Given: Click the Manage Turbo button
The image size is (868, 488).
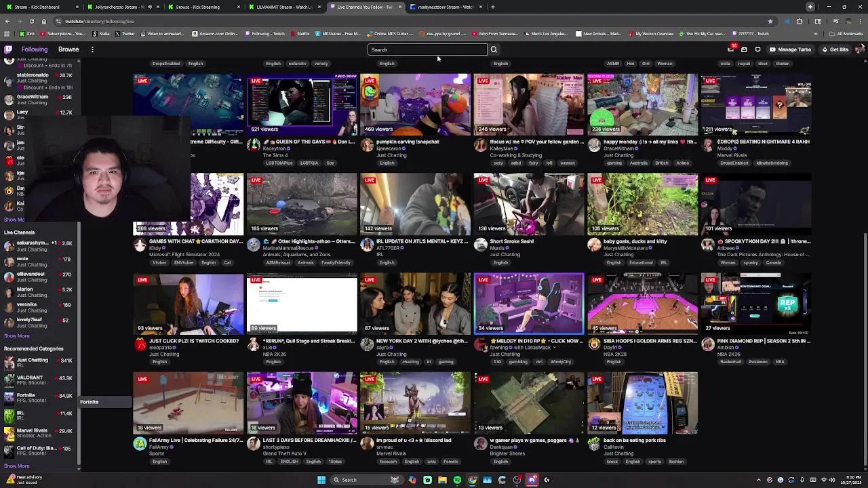Looking at the screenshot, I should point(790,49).
